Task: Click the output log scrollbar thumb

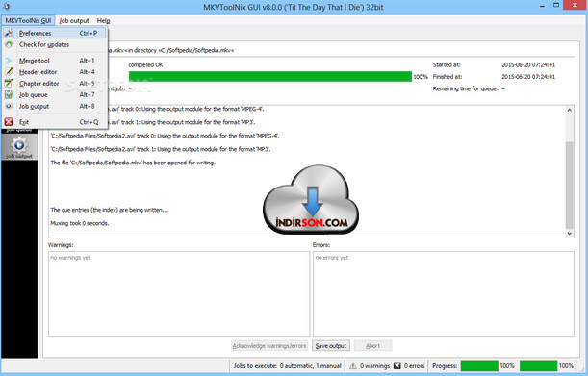Action: (570, 186)
